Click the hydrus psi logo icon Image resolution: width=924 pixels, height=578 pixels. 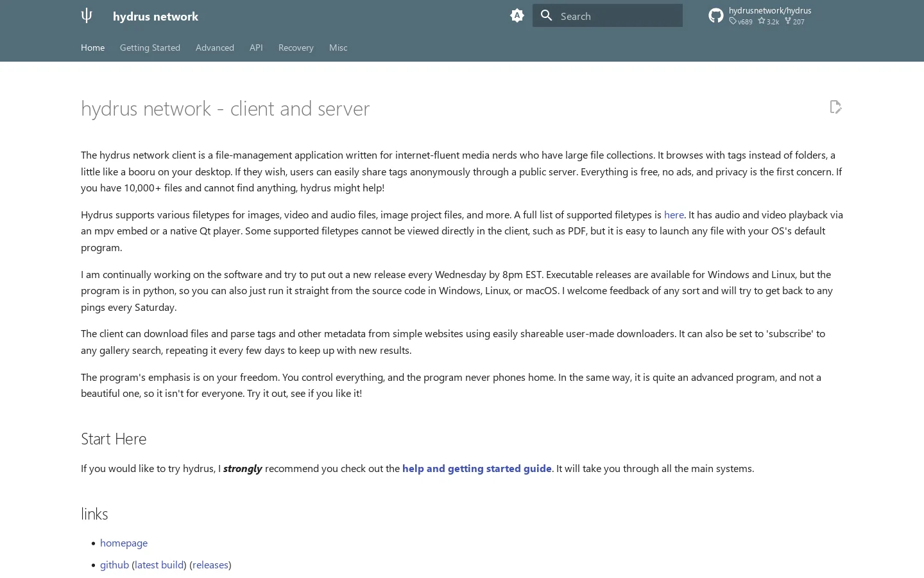click(87, 16)
